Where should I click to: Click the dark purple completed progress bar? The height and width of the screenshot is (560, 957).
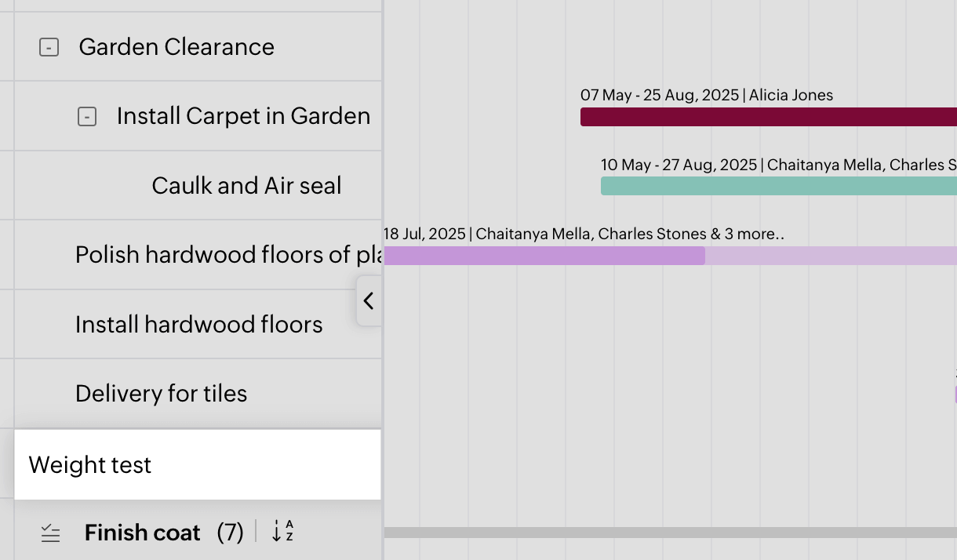click(544, 256)
